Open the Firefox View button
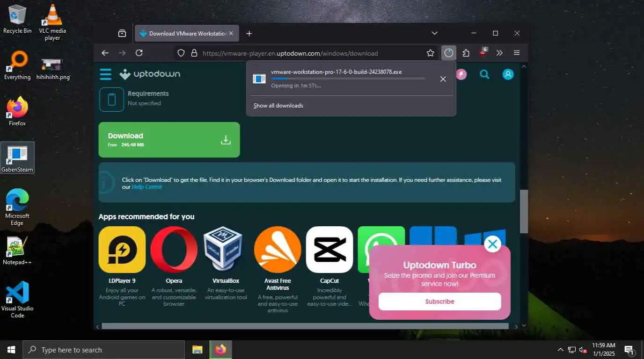This screenshot has width=644, height=359. point(122,33)
